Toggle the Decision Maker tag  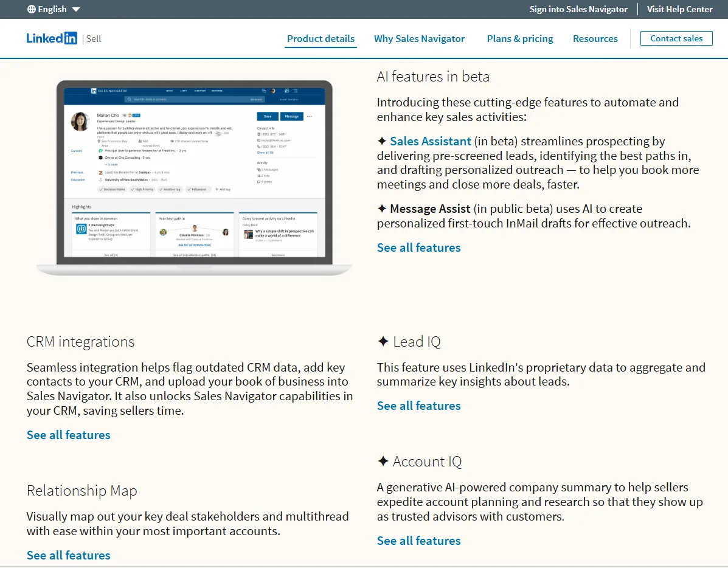click(112, 189)
